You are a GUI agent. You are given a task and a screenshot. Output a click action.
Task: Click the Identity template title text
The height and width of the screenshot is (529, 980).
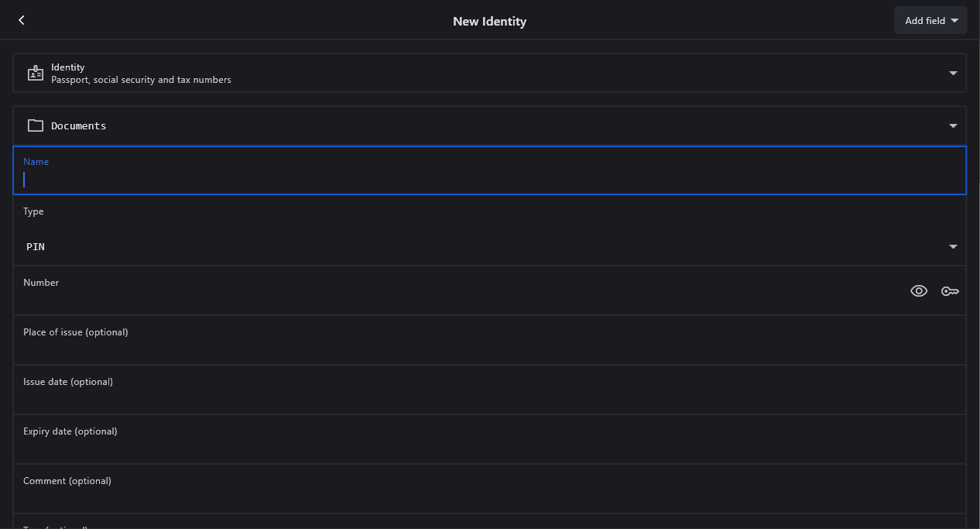click(68, 67)
